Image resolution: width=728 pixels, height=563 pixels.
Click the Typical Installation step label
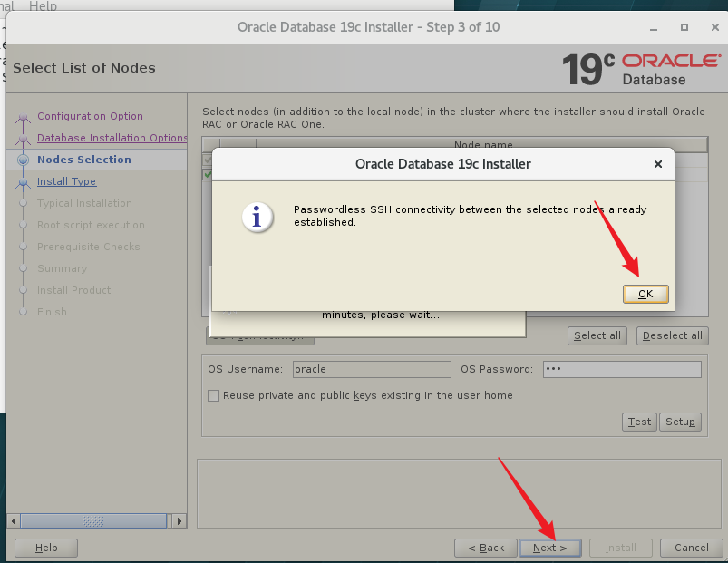point(84,203)
